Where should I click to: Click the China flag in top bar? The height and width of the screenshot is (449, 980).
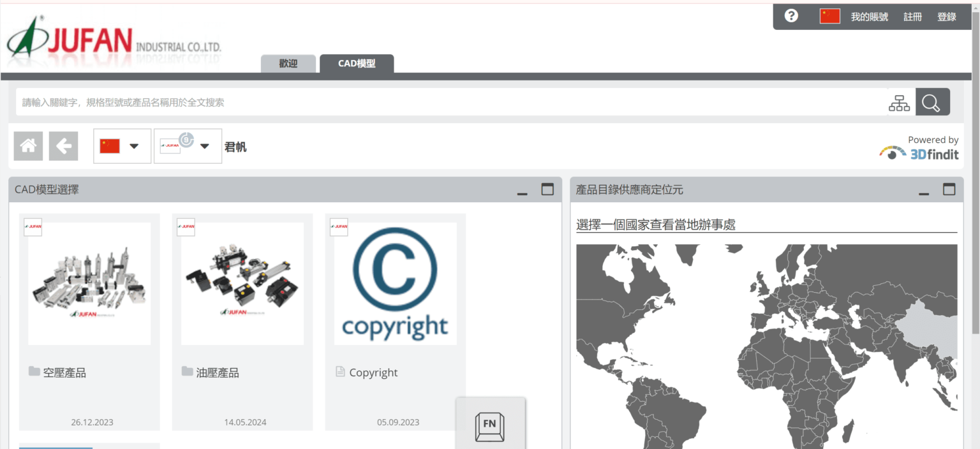click(x=829, y=17)
